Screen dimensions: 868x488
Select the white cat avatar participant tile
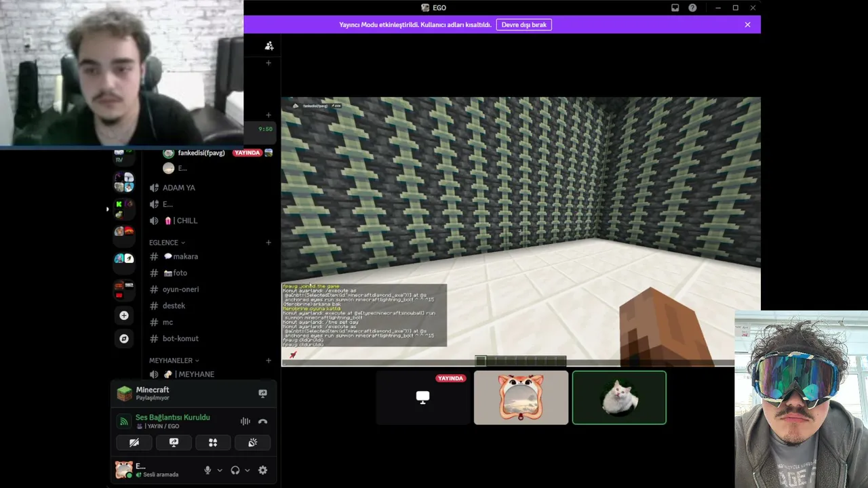[x=619, y=397]
